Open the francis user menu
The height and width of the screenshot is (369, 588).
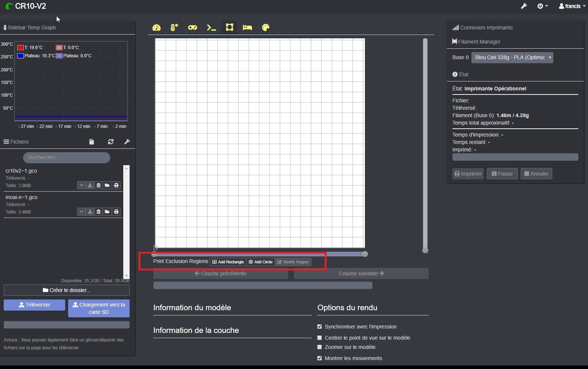point(572,6)
